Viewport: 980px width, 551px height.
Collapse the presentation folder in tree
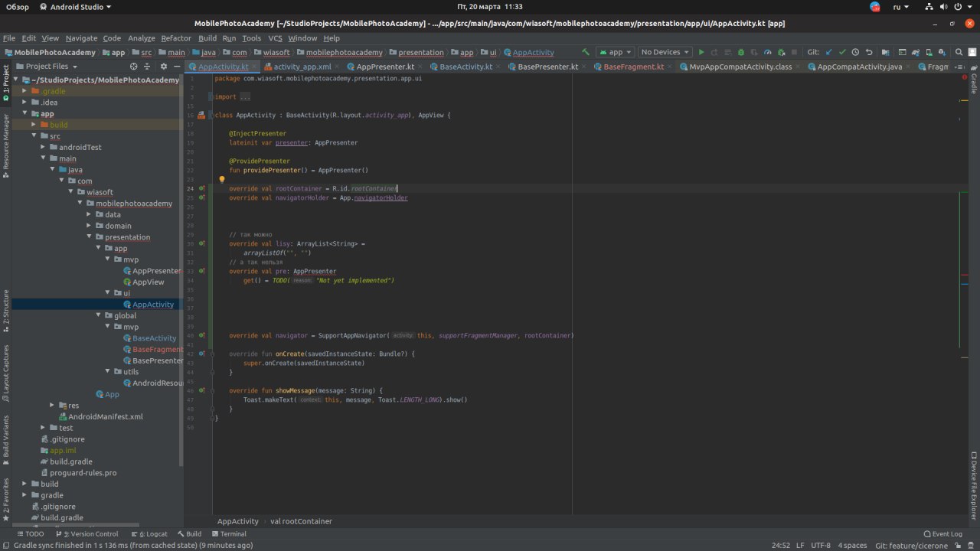click(89, 237)
